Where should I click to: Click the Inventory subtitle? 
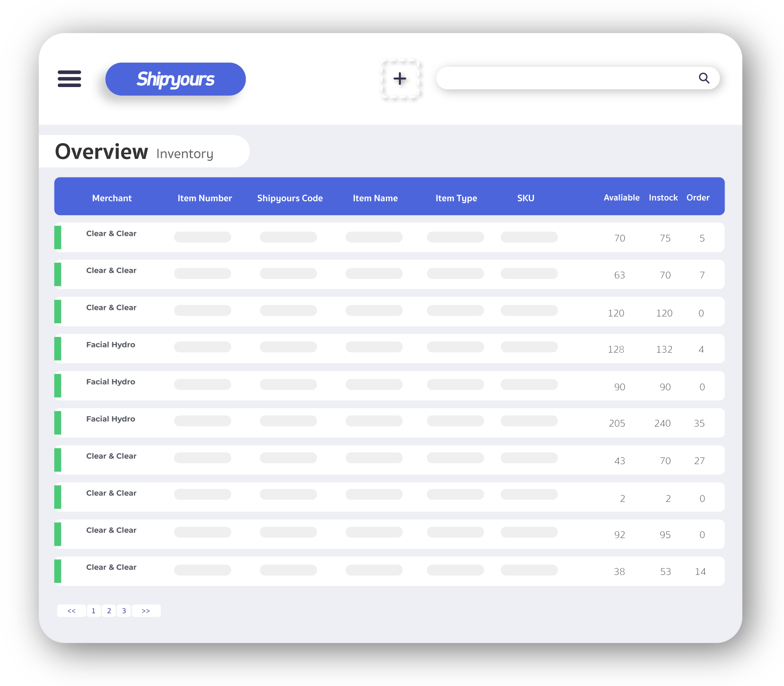(x=185, y=153)
